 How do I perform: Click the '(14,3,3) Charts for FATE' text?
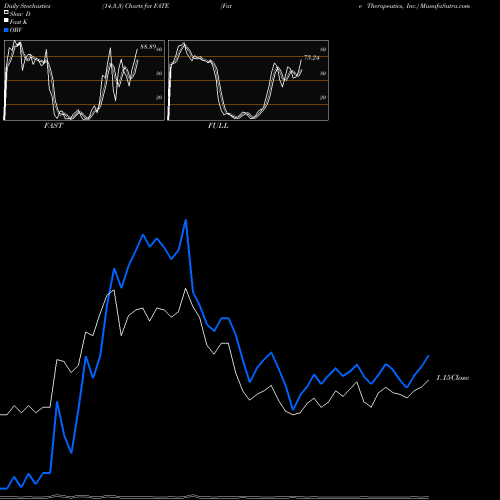tap(136, 6)
